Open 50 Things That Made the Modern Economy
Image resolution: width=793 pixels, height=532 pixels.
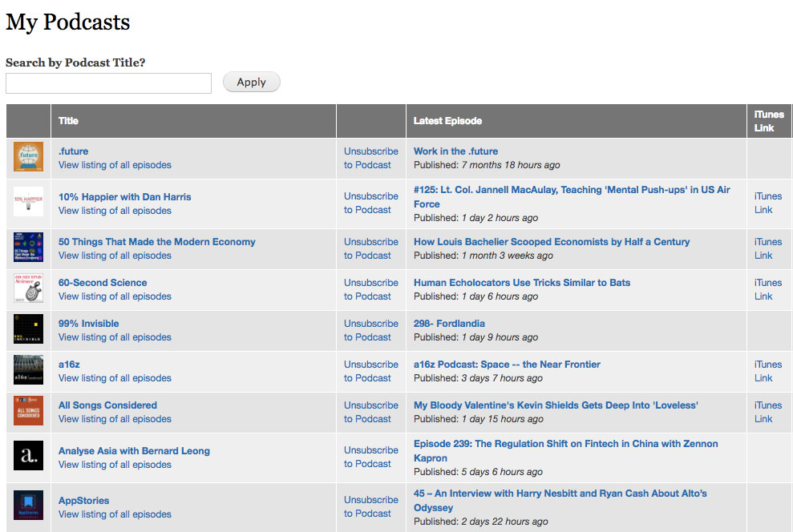coord(157,242)
